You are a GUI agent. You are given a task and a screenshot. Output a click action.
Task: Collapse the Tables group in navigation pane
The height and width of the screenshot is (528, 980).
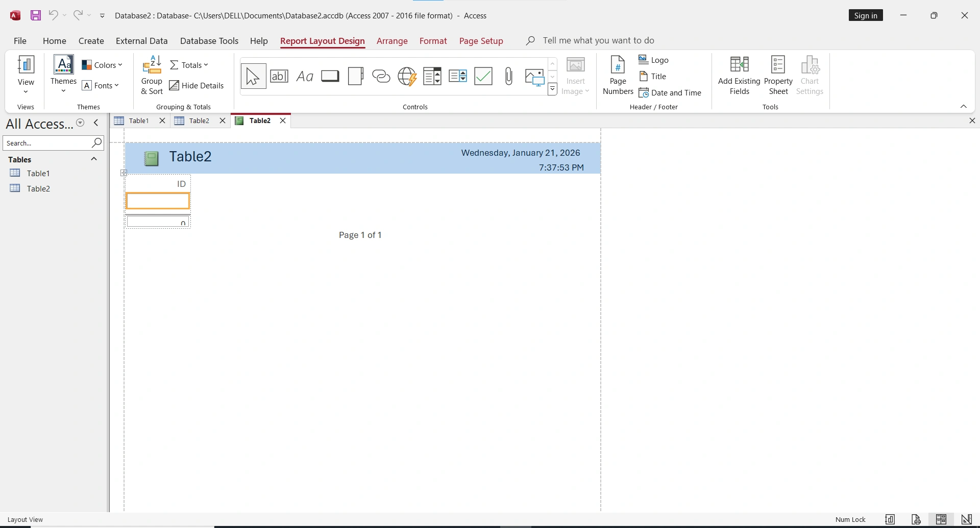coord(94,159)
